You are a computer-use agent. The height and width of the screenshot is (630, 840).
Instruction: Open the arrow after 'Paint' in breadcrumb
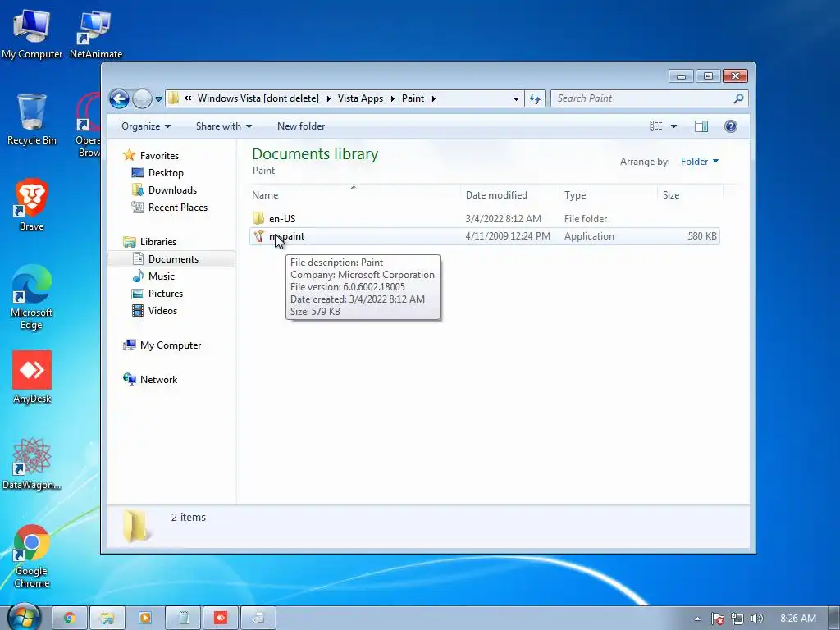[x=433, y=98]
